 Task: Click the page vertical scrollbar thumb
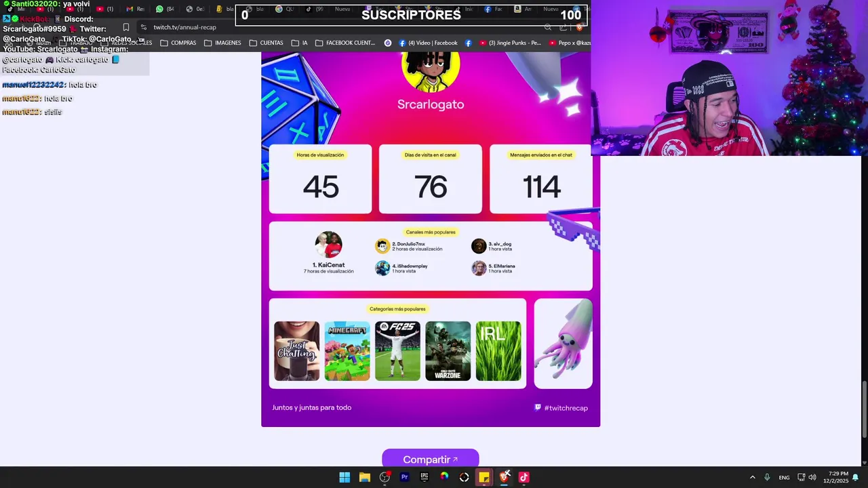(x=864, y=410)
